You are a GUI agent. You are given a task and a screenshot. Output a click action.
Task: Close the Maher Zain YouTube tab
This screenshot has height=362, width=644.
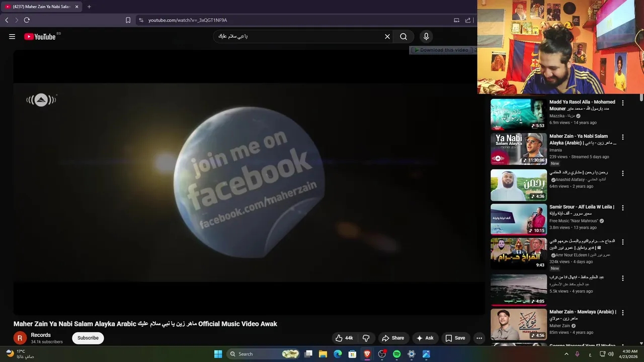[x=77, y=7]
